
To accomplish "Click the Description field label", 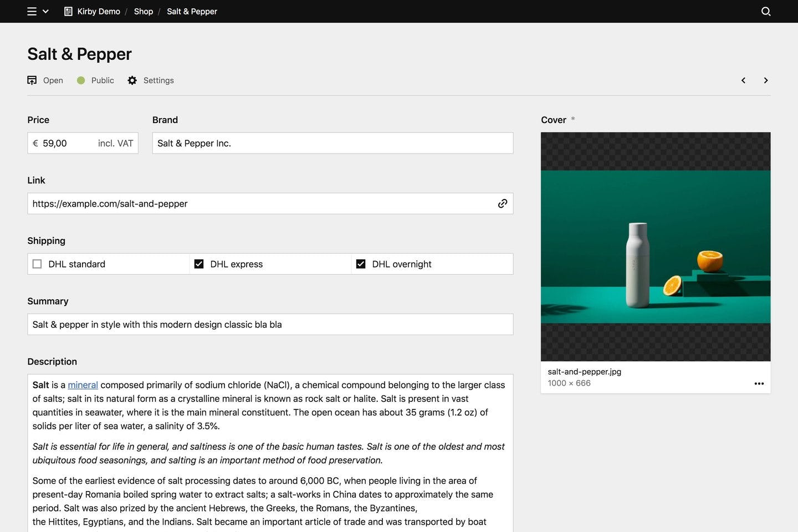I will (52, 361).
